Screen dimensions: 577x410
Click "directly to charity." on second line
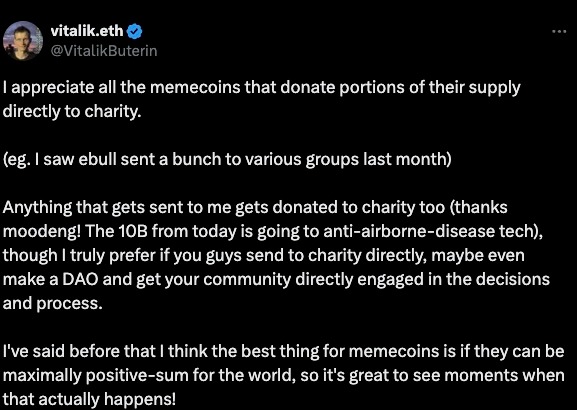[72, 111]
